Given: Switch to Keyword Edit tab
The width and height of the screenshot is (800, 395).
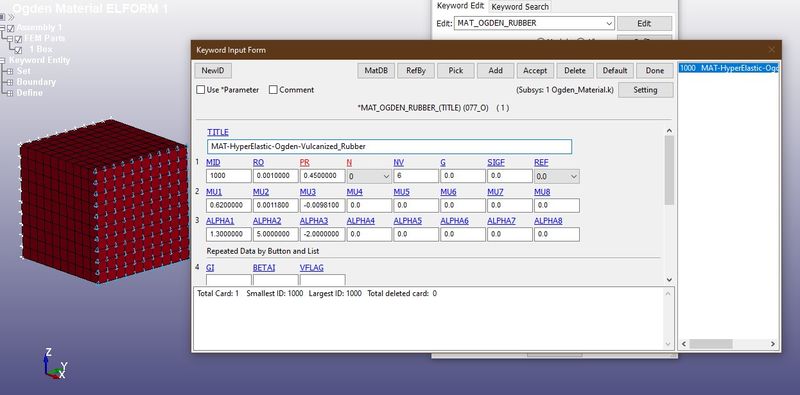Looking at the screenshot, I should 460,6.
